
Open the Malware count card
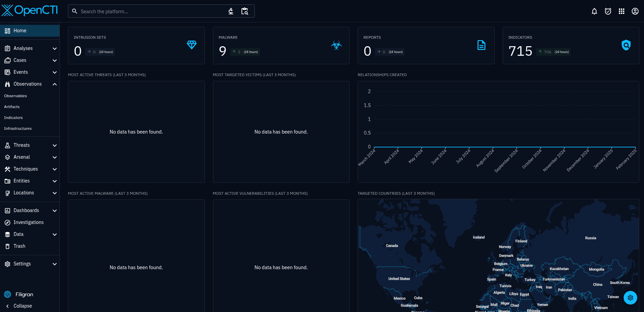(x=281, y=46)
